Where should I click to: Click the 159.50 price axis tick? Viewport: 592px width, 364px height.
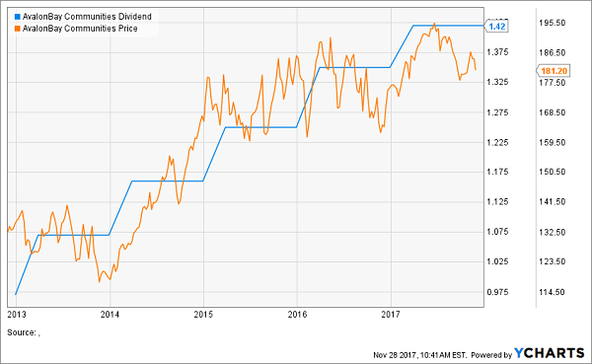[x=552, y=142]
